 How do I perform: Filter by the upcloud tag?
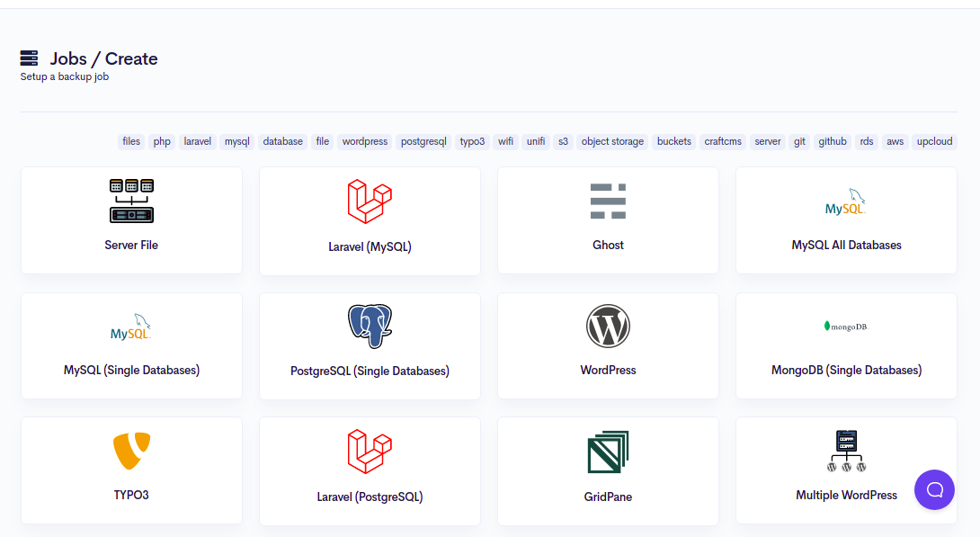click(x=934, y=141)
